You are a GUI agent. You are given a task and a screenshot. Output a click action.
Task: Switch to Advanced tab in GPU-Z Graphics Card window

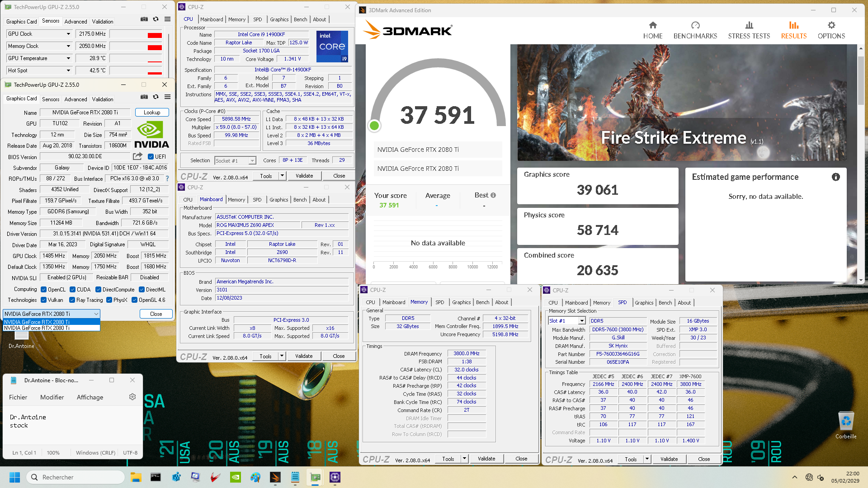[75, 99]
